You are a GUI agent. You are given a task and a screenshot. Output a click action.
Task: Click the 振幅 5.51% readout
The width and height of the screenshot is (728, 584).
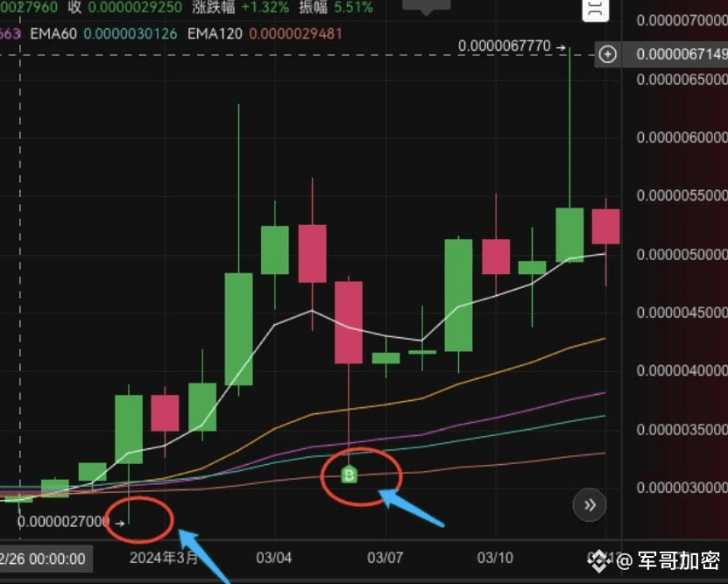[336, 7]
